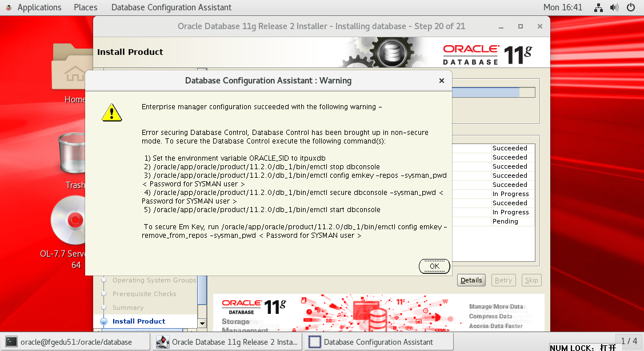Viewport: 644px width, 351px height.
Task: Click the Retry button in installer
Action: tap(503, 280)
